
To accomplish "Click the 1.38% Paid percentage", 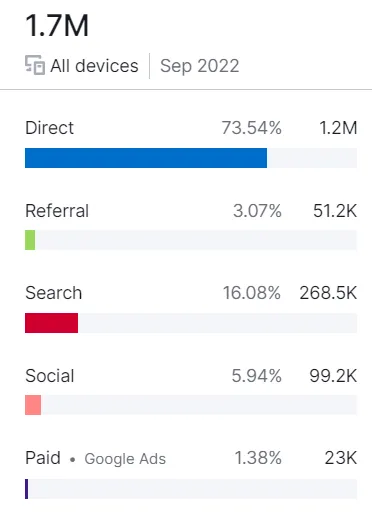I will 258,458.
